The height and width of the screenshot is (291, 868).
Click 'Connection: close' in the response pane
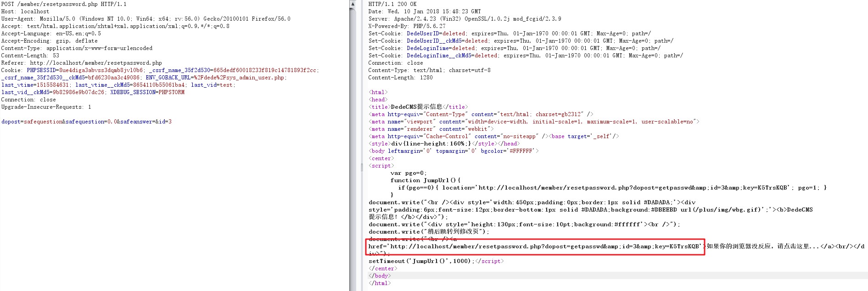click(x=396, y=63)
